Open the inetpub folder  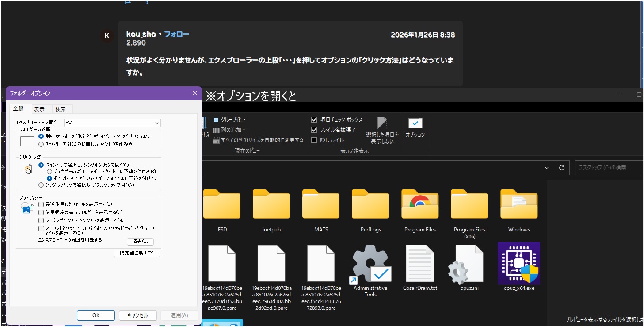point(271,204)
